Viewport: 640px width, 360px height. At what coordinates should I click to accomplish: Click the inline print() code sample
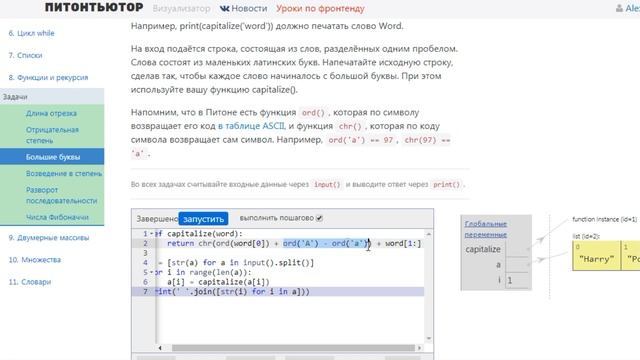pos(446,184)
